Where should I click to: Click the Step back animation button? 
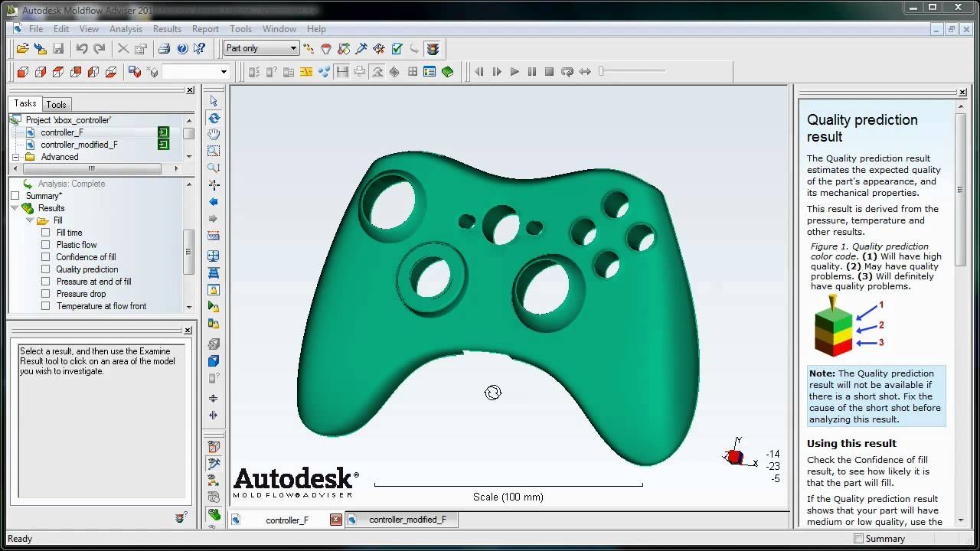tap(479, 72)
